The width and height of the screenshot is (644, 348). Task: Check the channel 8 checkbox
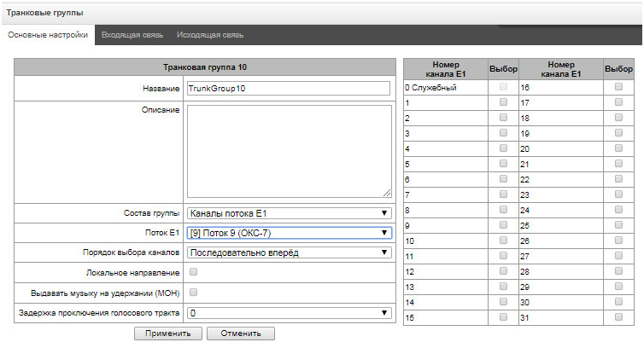coord(503,210)
